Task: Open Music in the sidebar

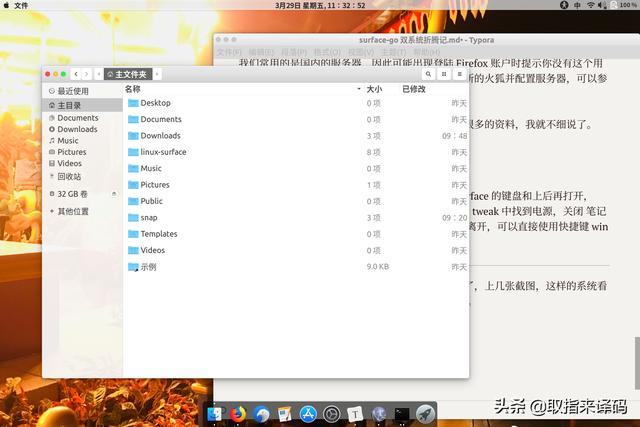Action: pos(82,140)
